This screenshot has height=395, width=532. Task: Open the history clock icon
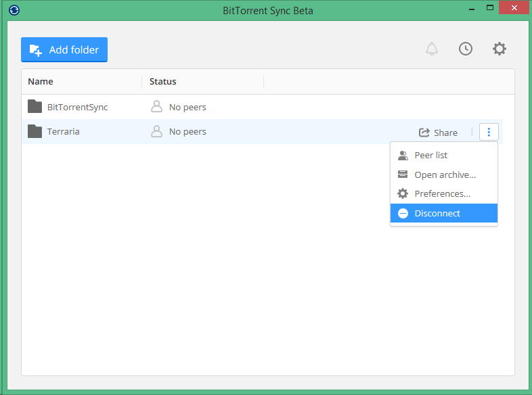[466, 49]
